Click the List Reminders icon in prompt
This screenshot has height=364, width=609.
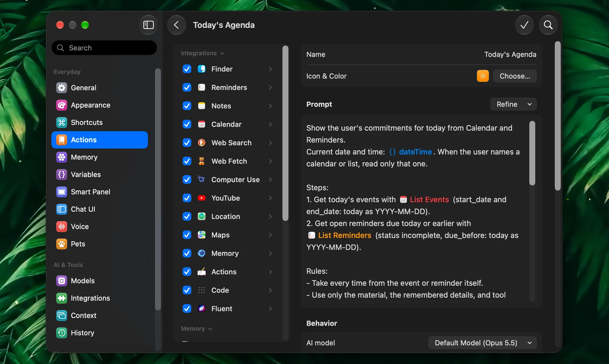312,236
